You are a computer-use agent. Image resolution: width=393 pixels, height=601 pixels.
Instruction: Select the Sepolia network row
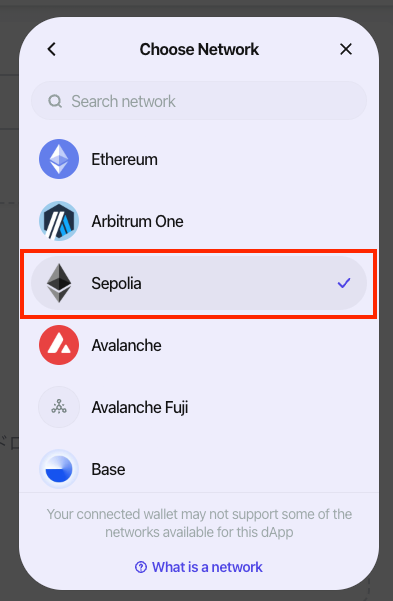coord(199,283)
